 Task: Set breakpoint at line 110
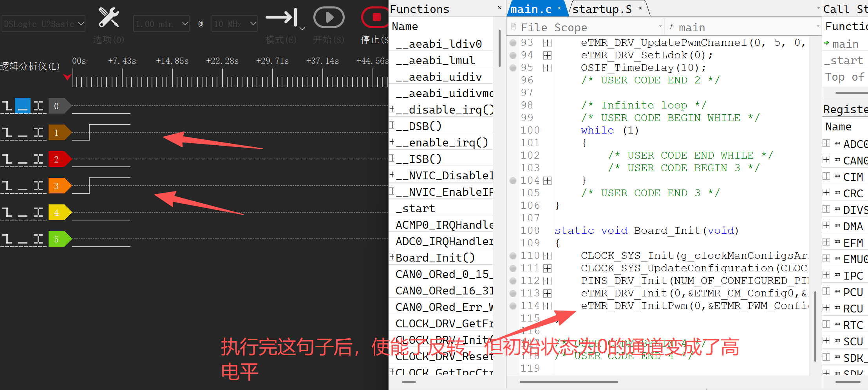(513, 256)
